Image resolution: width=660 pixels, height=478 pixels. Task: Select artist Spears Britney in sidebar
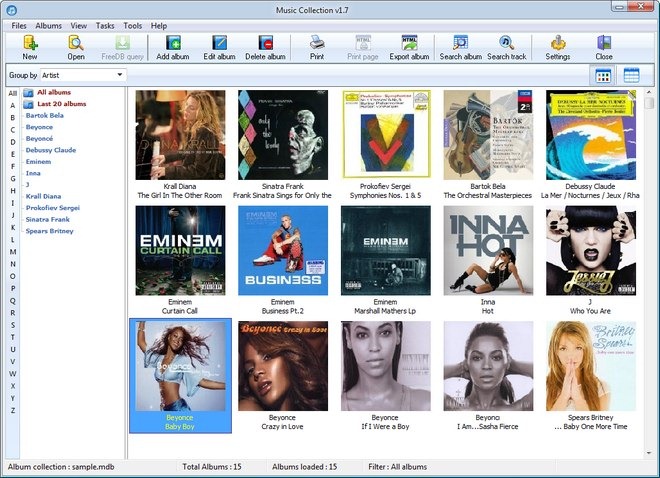50,231
